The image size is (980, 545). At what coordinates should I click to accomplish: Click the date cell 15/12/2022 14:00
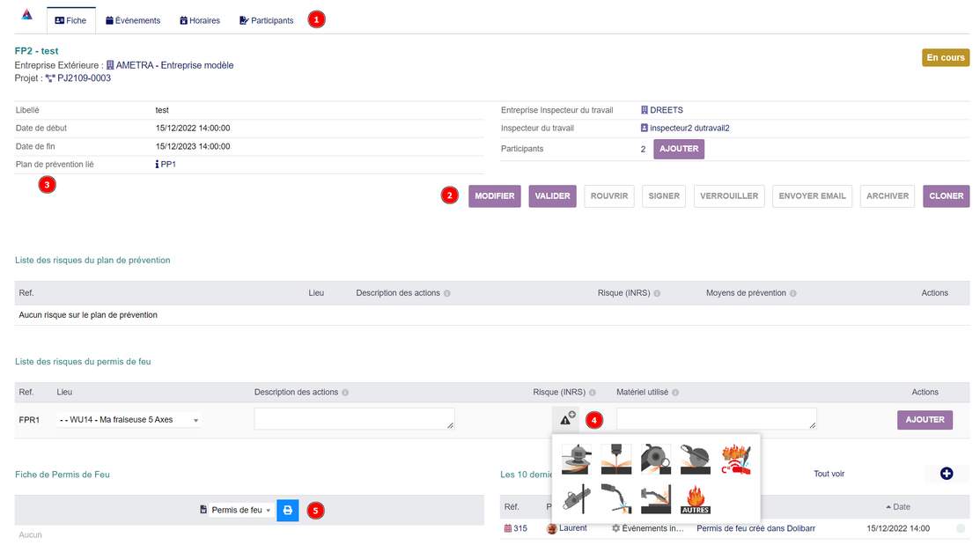(898, 528)
